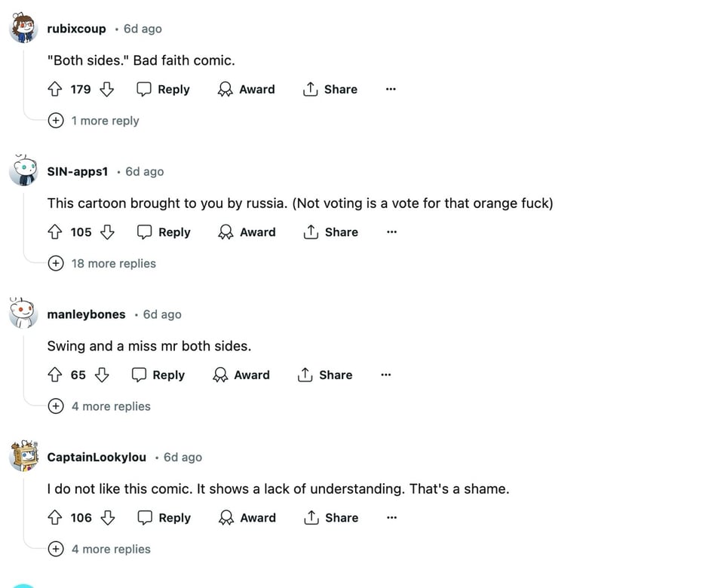Reply to manleybones' comment
The height and width of the screenshot is (588, 724).
(158, 375)
